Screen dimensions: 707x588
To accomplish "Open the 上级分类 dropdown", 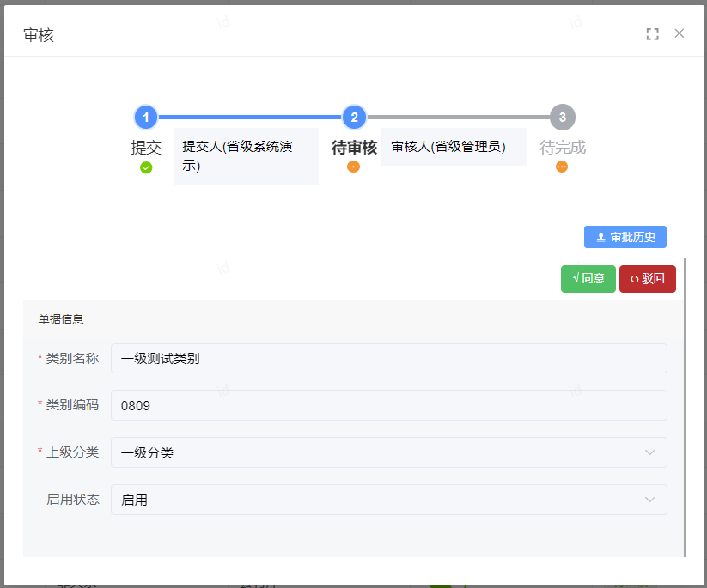I will tap(389, 452).
